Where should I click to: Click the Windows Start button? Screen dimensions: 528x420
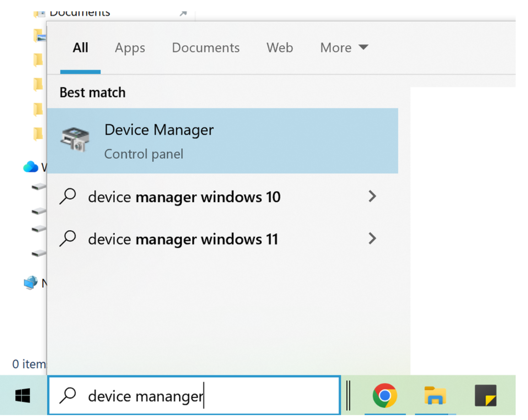22,395
